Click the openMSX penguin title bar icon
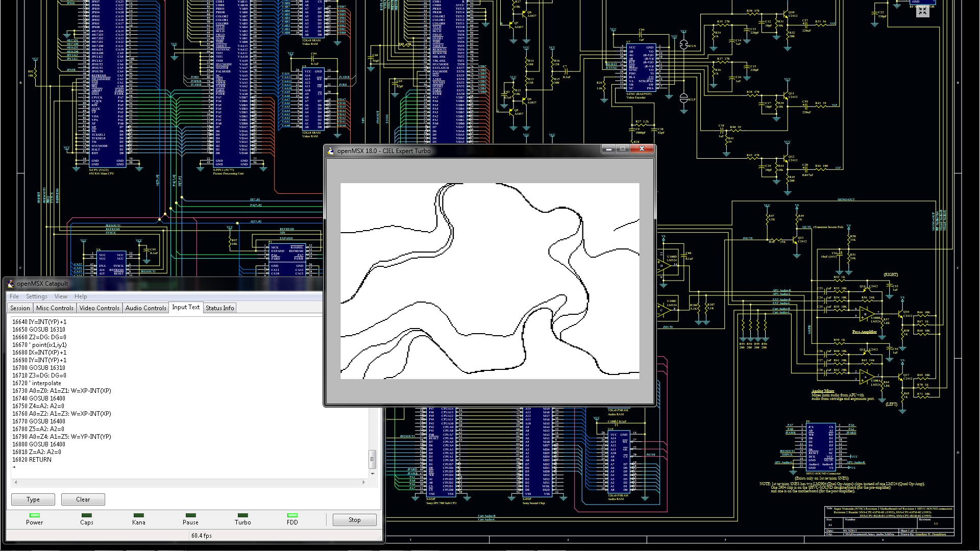980x551 pixels. [x=331, y=151]
